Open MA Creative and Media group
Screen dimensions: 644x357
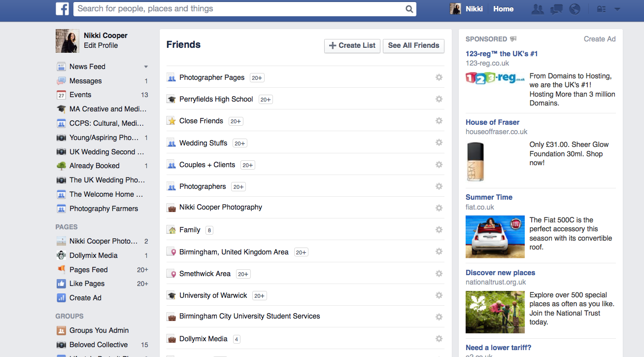(x=108, y=109)
